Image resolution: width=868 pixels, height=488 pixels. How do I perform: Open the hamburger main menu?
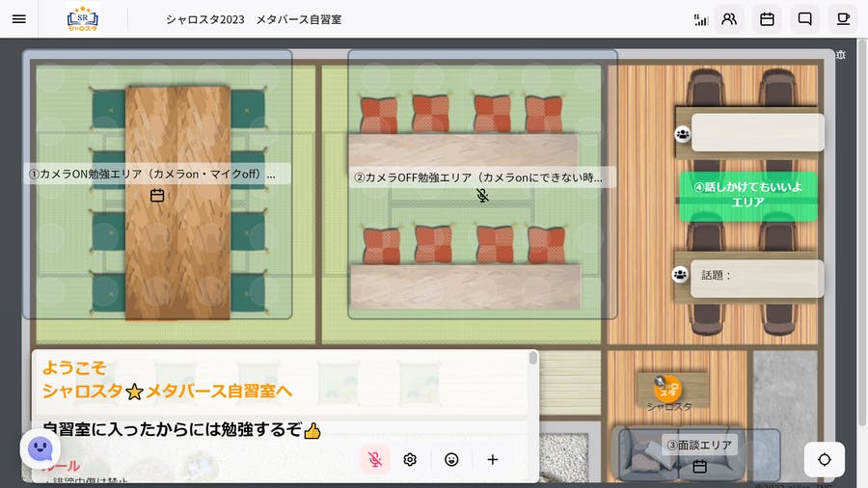click(19, 19)
